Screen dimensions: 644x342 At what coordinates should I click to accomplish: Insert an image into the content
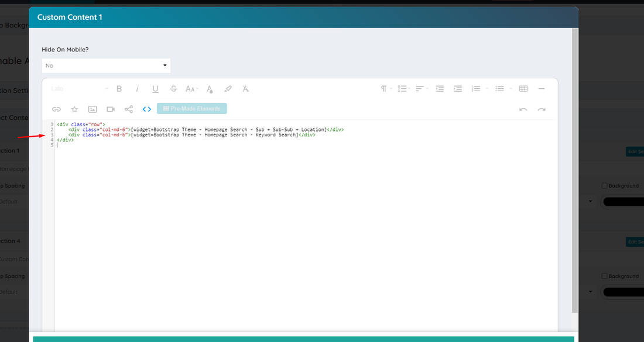click(93, 109)
